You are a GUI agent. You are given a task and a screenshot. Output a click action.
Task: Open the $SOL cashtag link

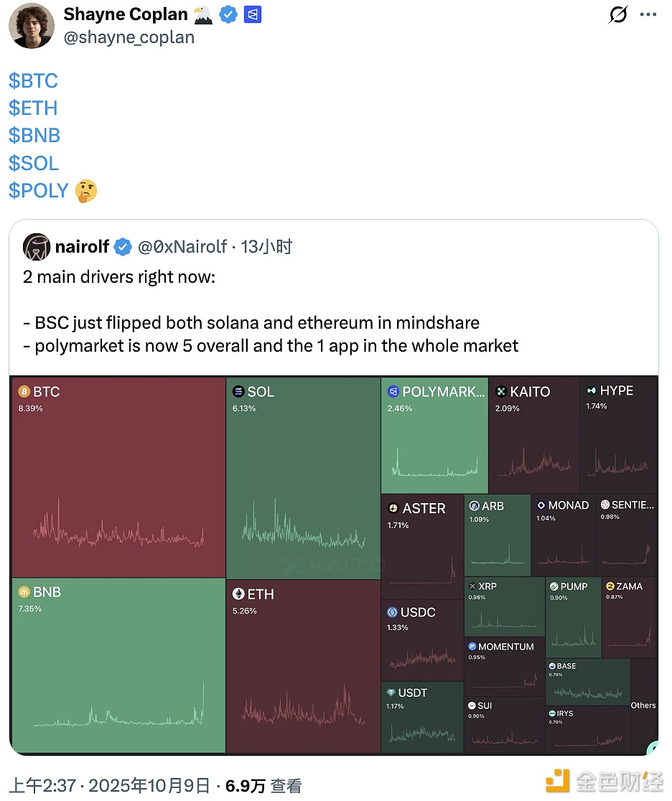[x=34, y=163]
